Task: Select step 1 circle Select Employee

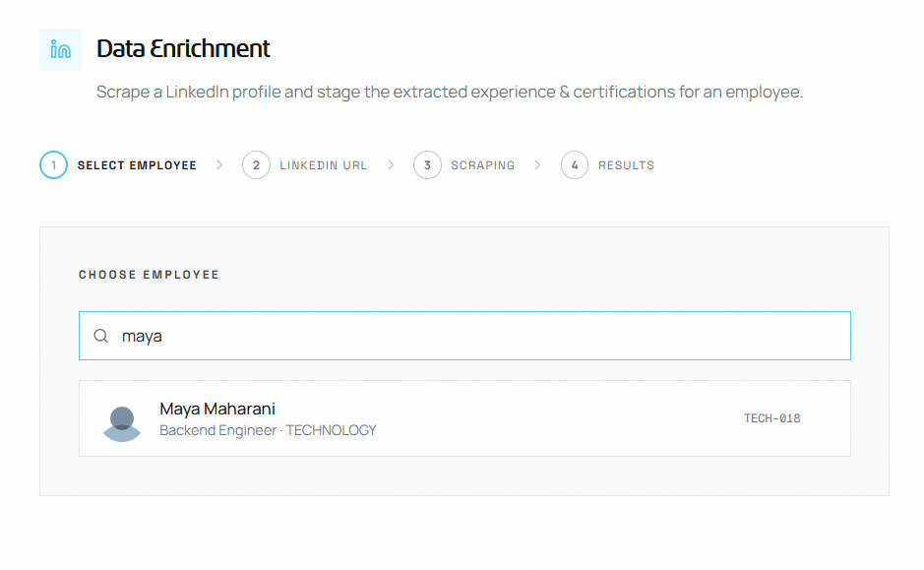Action: [53, 165]
